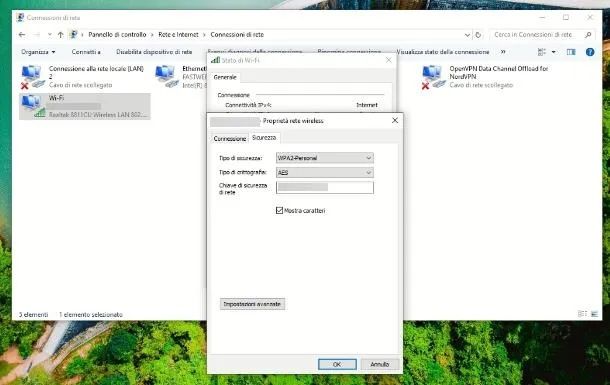This screenshot has width=610, height=385.
Task: Show more toolbar commands chevron
Action: (x=503, y=52)
